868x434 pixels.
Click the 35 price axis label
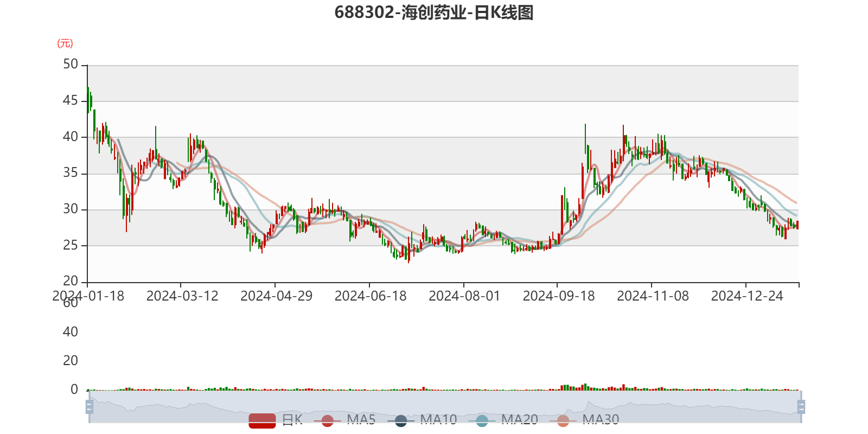coord(71,173)
